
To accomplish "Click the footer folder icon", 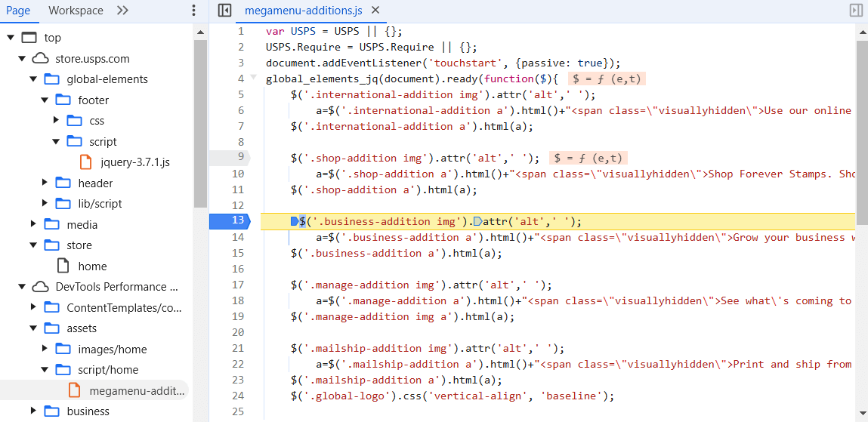I will [63, 100].
